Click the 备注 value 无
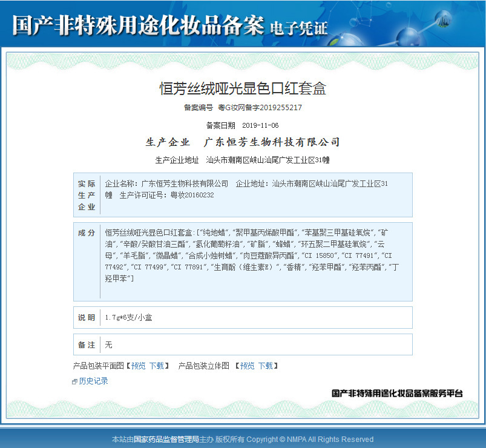The height and width of the screenshot is (448, 486). coord(108,344)
